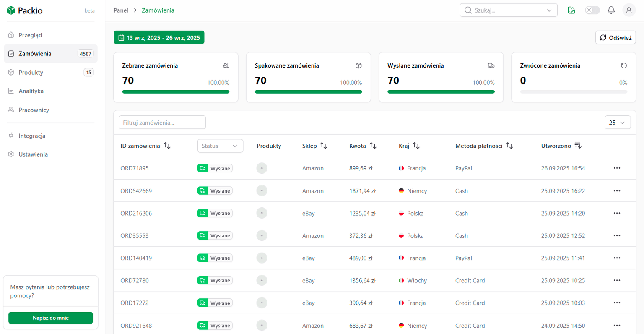Expand the rows-per-page dropdown showing 25
644x334 pixels.
[617, 123]
